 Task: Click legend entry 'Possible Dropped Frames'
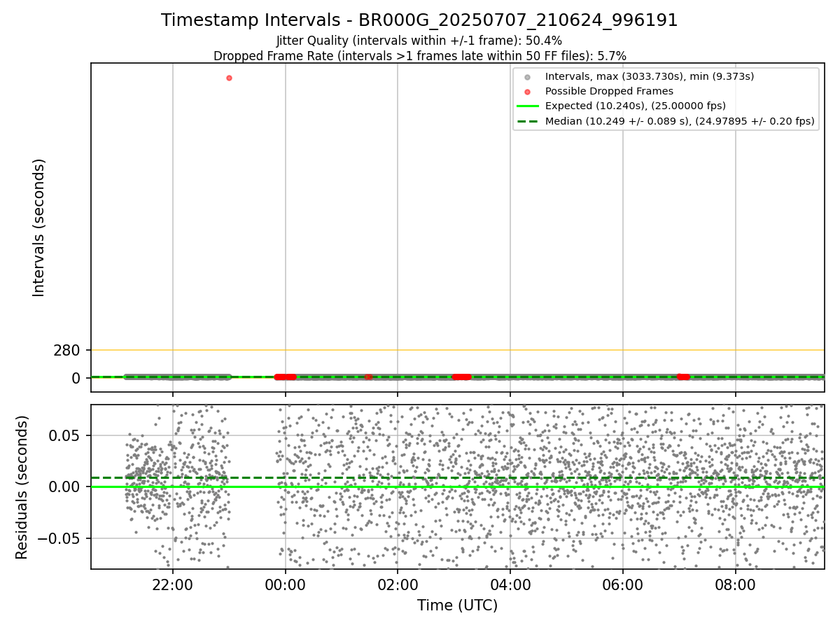click(609, 91)
